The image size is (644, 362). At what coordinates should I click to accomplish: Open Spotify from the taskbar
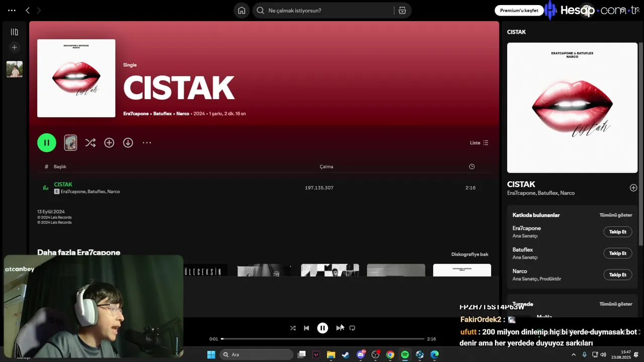point(405,354)
